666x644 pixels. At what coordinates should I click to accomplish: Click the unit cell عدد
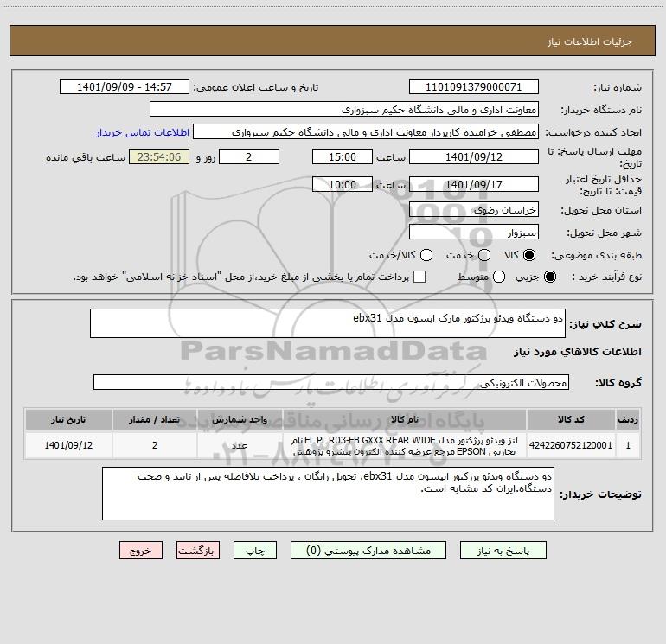tap(240, 445)
